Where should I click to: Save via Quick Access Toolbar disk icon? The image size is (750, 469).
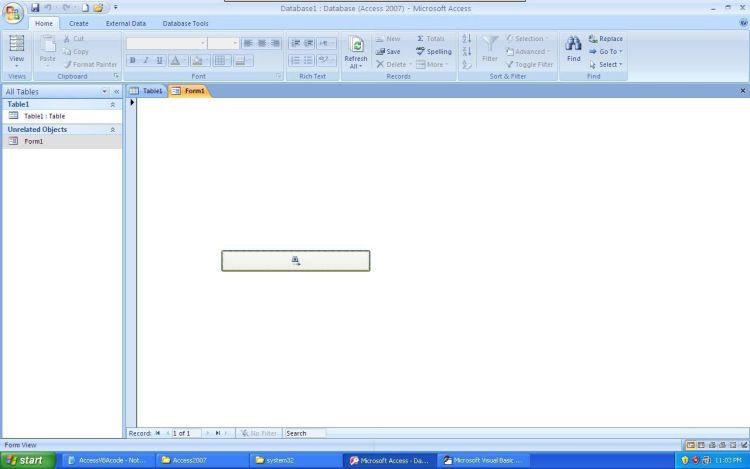[x=35, y=8]
